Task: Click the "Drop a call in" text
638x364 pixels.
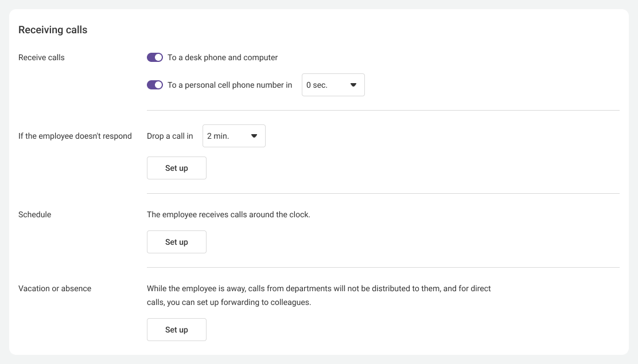Action: pyautogui.click(x=170, y=136)
